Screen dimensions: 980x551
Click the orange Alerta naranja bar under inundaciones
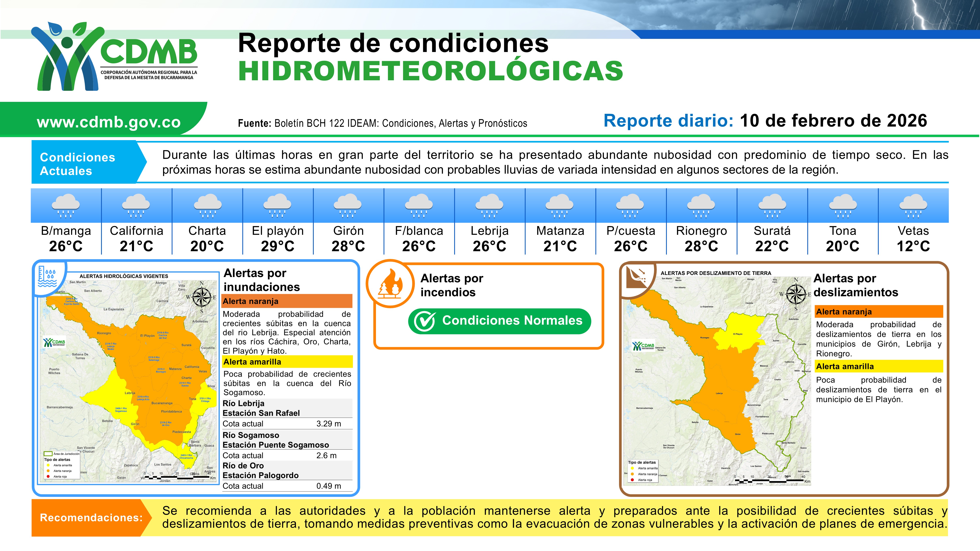(287, 301)
